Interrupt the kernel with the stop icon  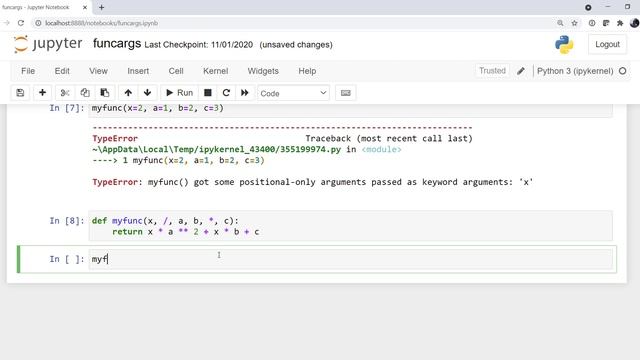coord(208,93)
